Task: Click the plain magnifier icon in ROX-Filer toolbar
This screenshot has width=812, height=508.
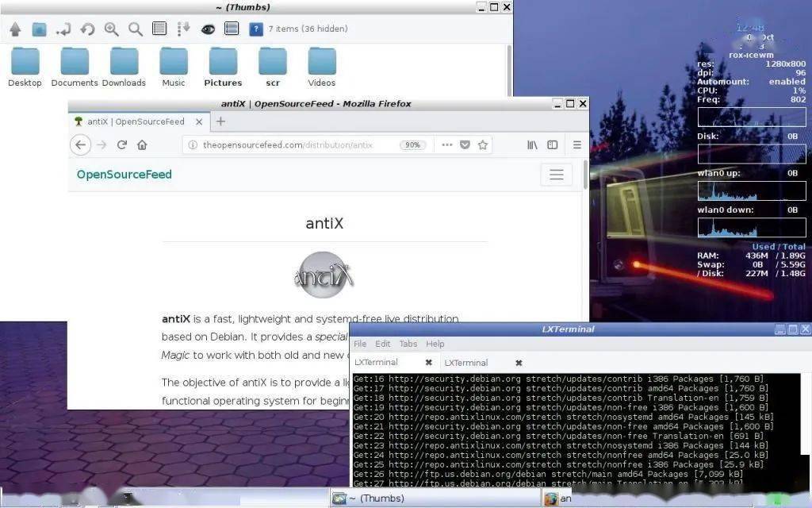Action: click(136, 29)
